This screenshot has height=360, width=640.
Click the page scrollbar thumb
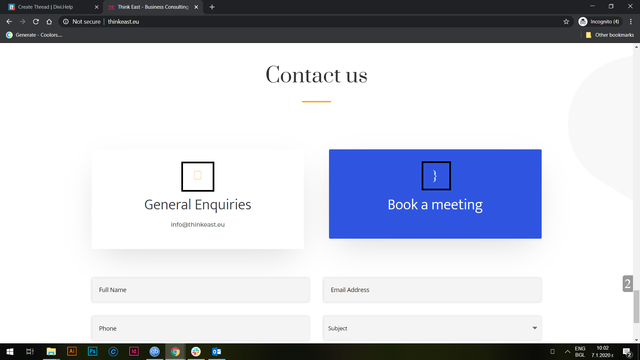point(636,307)
